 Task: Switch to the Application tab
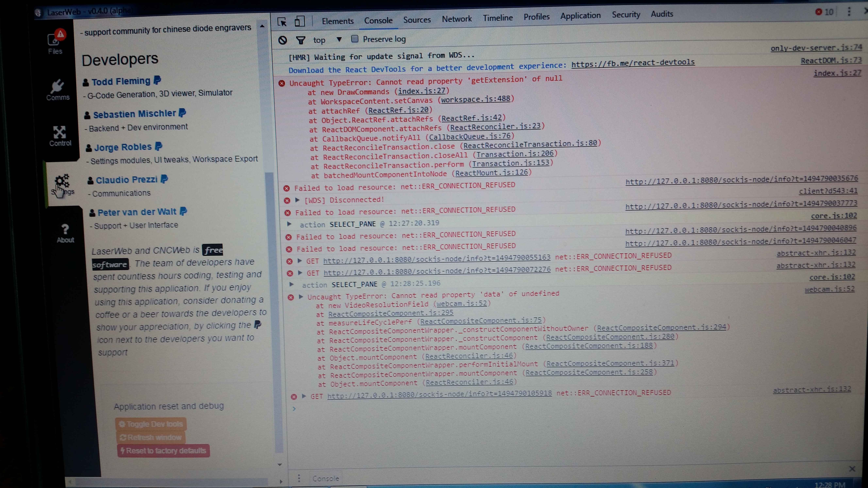580,16
